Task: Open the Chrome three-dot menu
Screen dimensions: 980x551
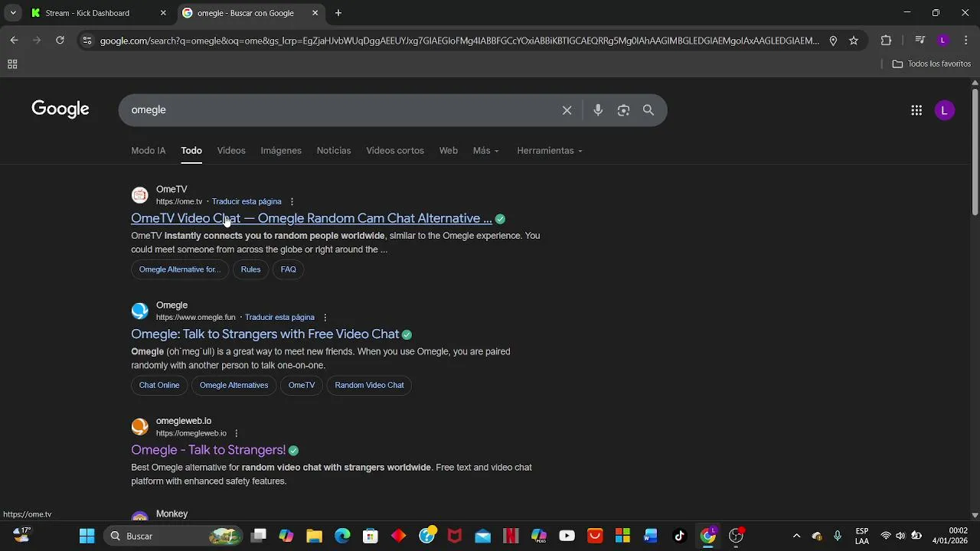Action: point(965,41)
